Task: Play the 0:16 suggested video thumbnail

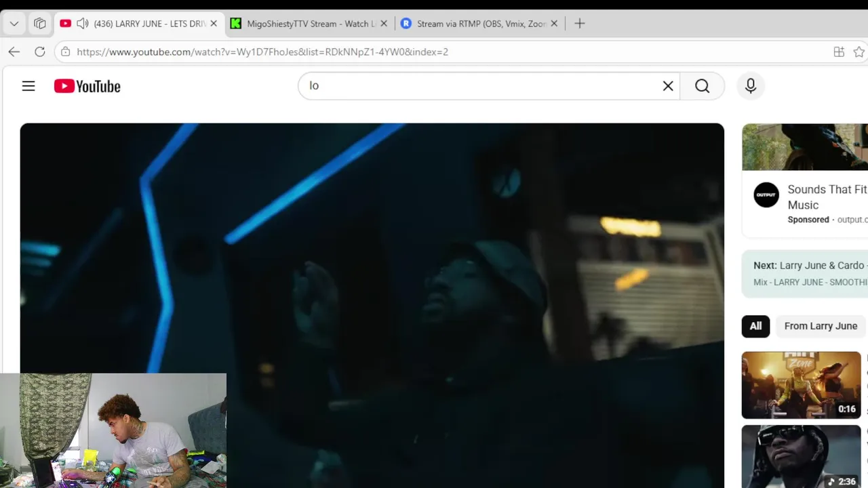Action: tap(801, 385)
